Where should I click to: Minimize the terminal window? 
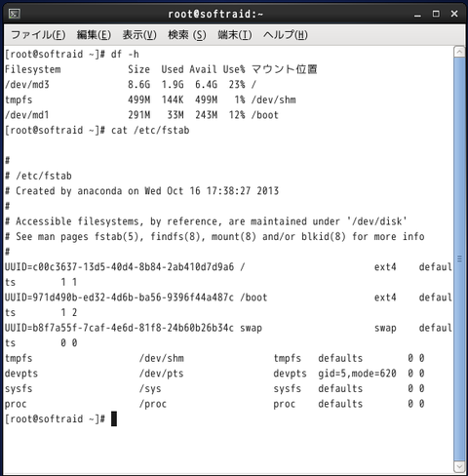[x=417, y=14]
